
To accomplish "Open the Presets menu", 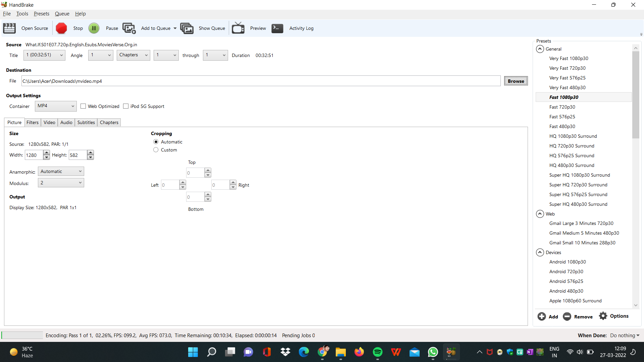I will click(41, 14).
